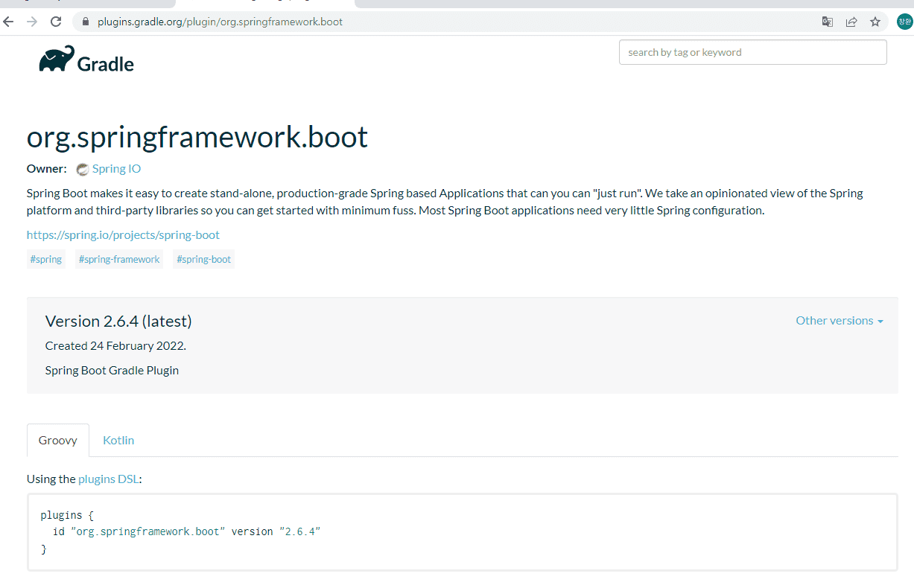
Task: Open the spring.io/projects/spring-boot link
Action: pos(123,234)
